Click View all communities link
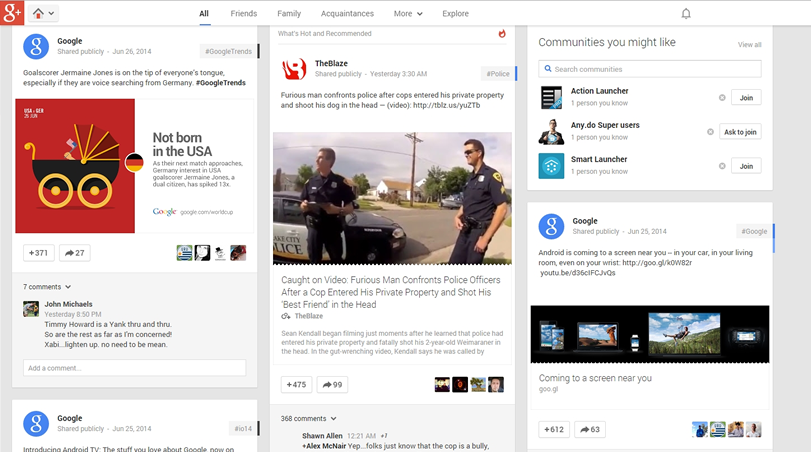 pos(749,45)
